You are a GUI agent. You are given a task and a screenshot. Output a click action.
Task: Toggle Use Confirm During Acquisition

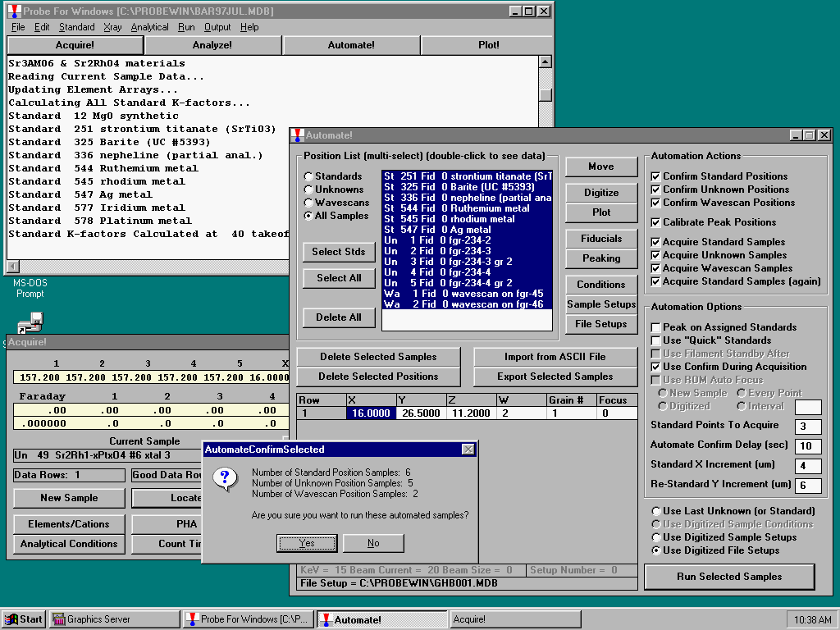[x=655, y=367]
